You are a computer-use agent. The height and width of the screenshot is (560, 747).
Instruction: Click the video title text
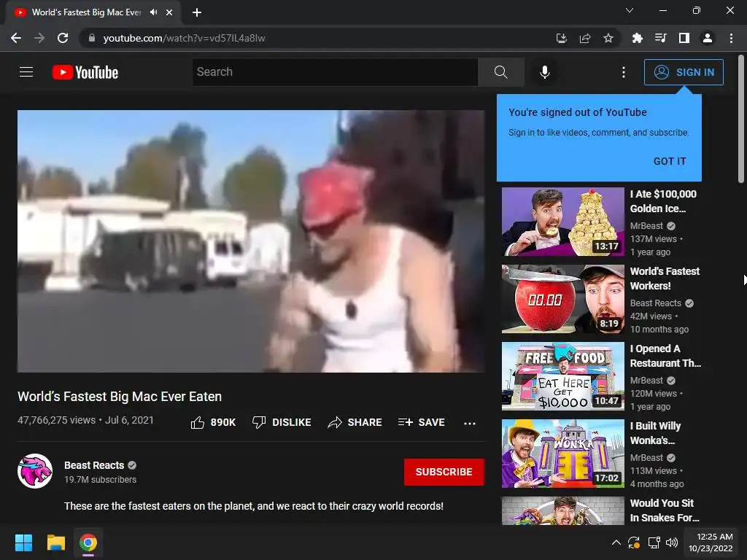(120, 396)
